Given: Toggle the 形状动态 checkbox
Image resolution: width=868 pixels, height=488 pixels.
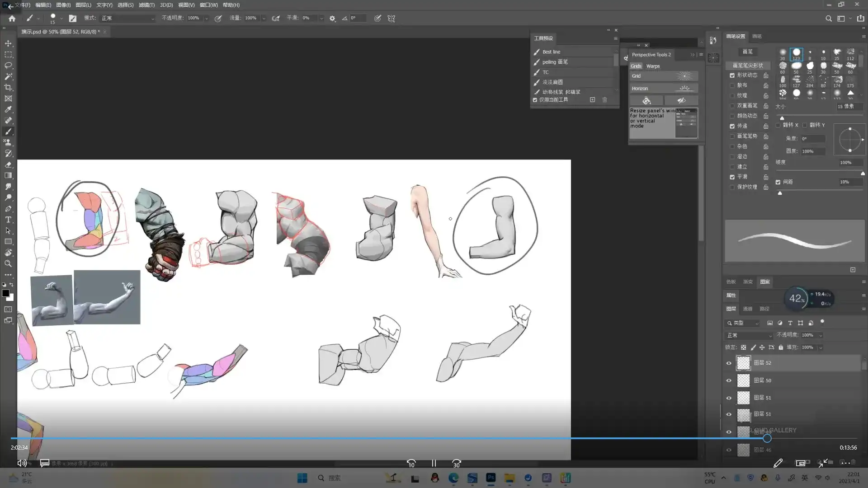Looking at the screenshot, I should point(732,75).
